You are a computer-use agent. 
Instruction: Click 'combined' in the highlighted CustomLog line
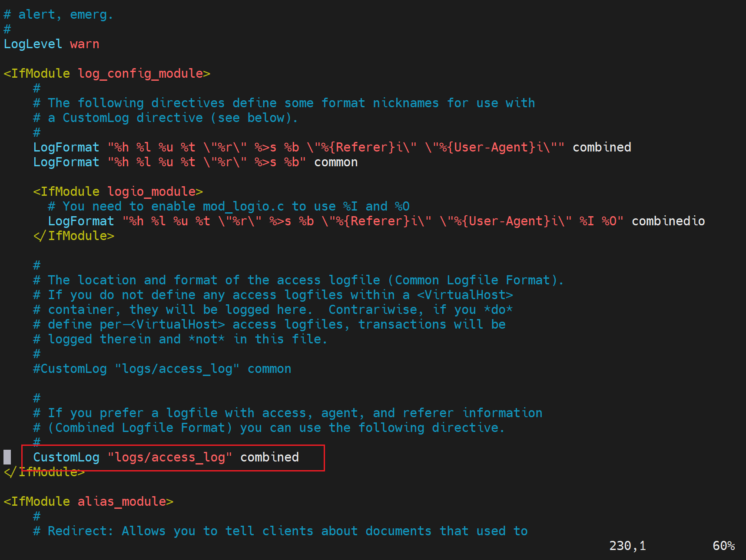tap(269, 458)
